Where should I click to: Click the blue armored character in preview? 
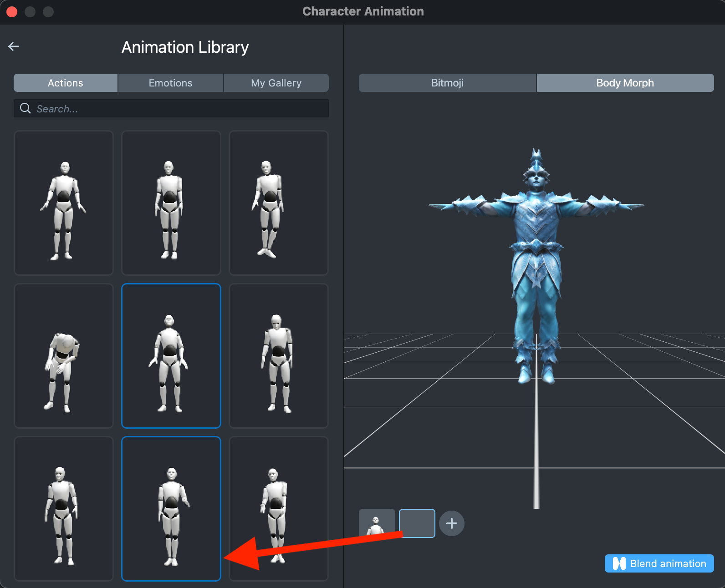tap(536, 264)
